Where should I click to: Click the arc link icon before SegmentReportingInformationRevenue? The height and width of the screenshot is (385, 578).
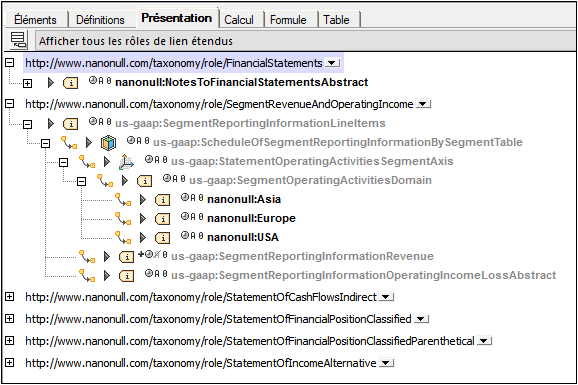[87, 257]
